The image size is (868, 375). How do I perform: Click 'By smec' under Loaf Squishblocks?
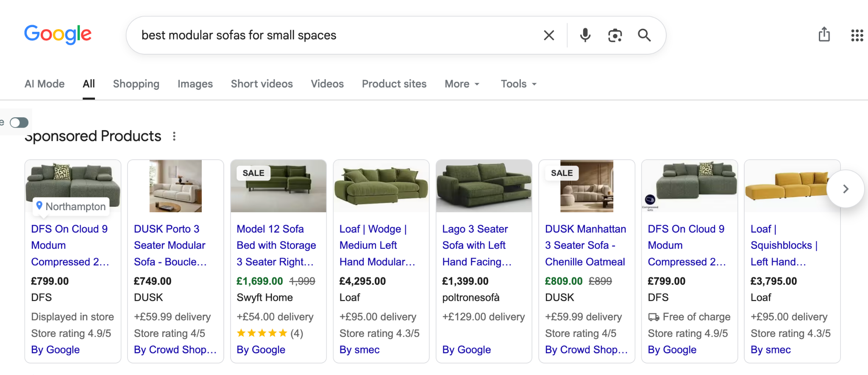point(771,350)
